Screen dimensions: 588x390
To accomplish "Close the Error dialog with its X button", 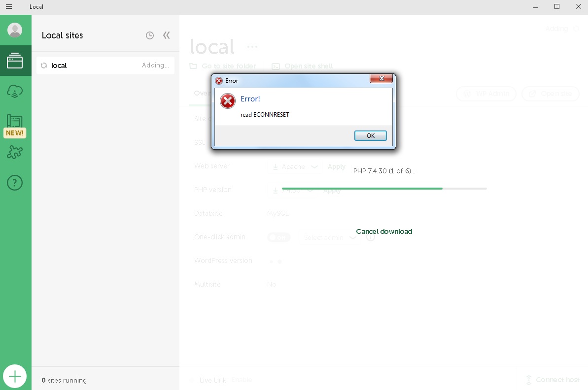I will click(381, 78).
